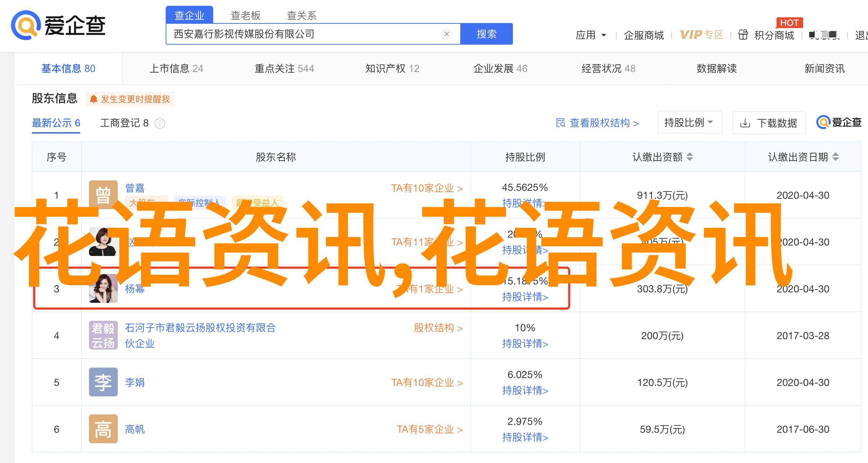The image size is (868, 463).
Task: Open shareholder 杨幂's profile link
Action: pyautogui.click(x=135, y=289)
